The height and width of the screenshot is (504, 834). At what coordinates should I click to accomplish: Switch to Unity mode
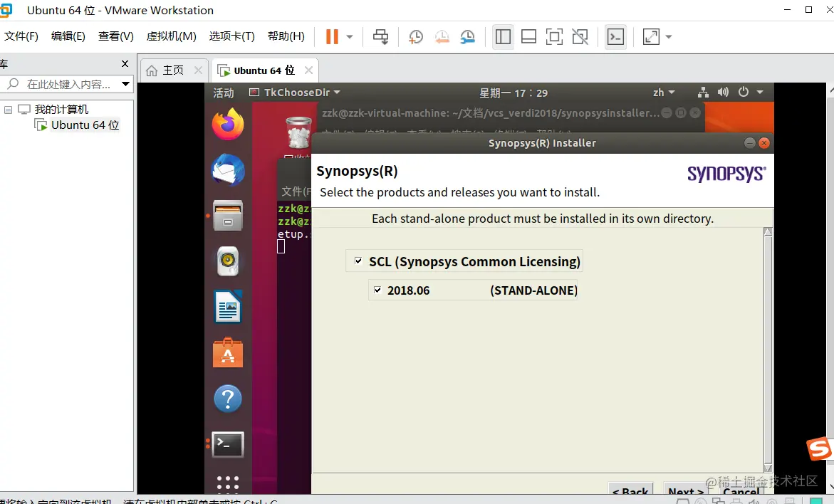point(580,37)
